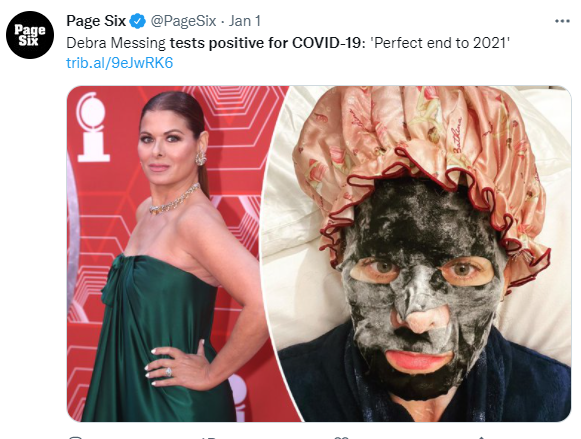The height and width of the screenshot is (439, 581).
Task: Click the bold 'tests positive for COVID-19' text
Action: coord(265,43)
